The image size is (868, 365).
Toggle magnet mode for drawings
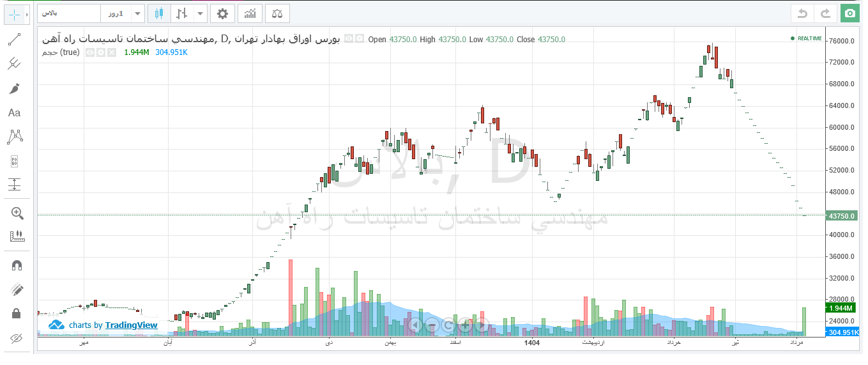coord(17,265)
